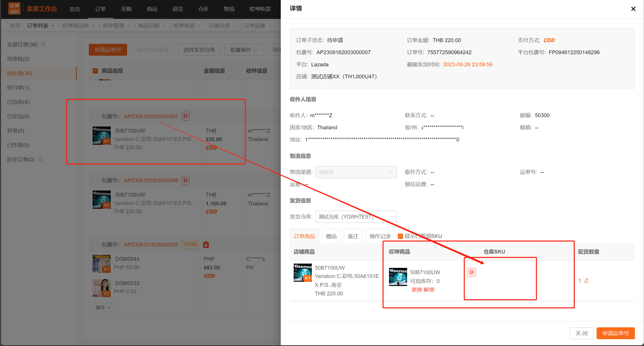
Task: Click the edit pencil next to 配货数量 1
Action: point(586,280)
